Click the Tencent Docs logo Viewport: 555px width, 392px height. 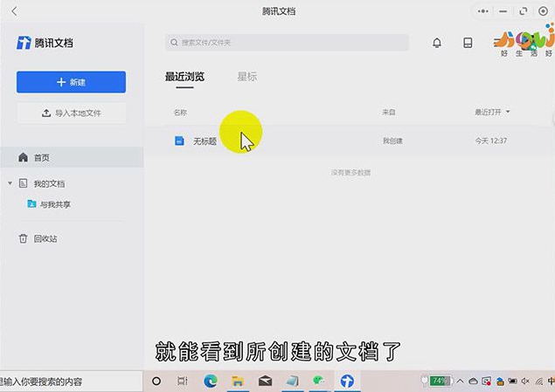tap(45, 43)
